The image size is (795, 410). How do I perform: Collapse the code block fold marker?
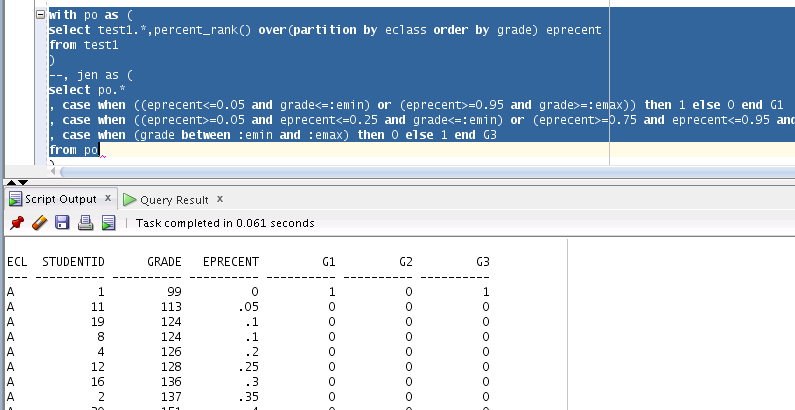[41, 15]
